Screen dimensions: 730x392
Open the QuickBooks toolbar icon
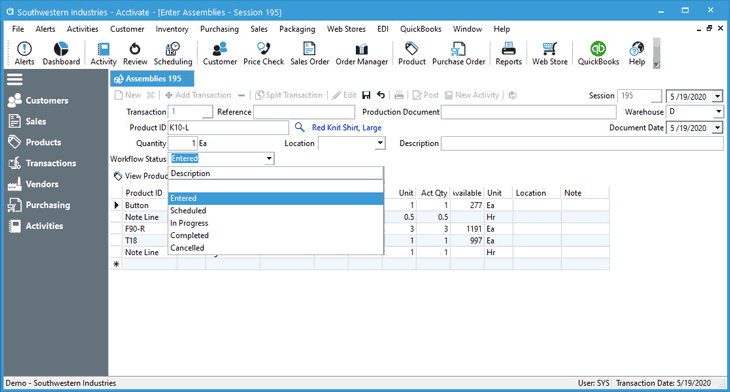point(598,53)
